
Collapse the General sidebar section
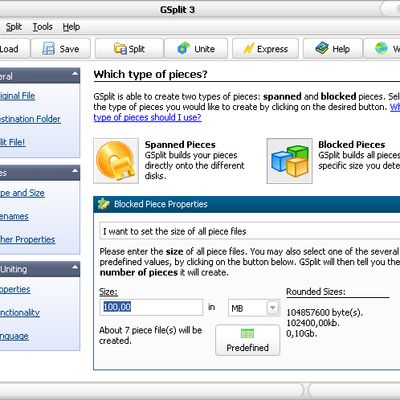75,74
